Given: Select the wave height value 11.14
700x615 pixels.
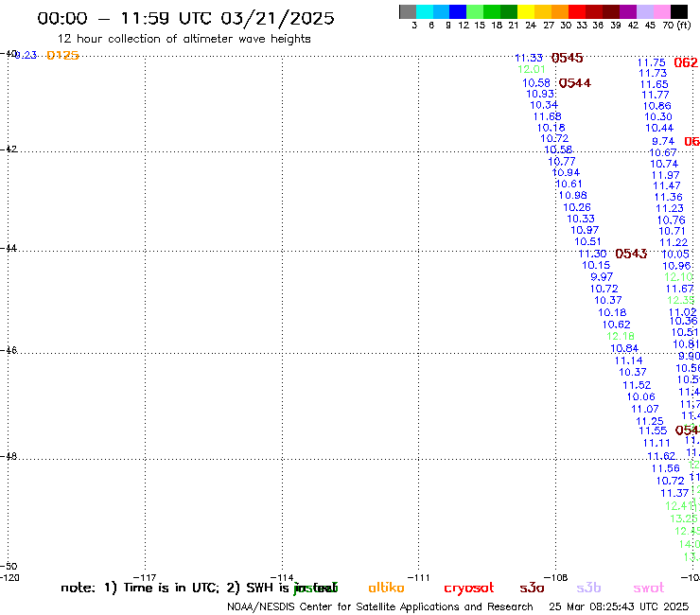Looking at the screenshot, I should (628, 360).
